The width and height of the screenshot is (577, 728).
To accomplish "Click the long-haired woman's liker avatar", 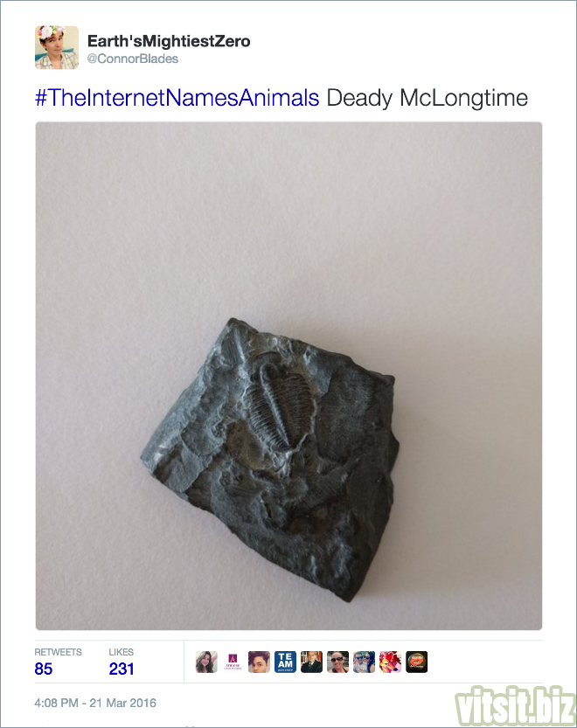I will pyautogui.click(x=206, y=662).
